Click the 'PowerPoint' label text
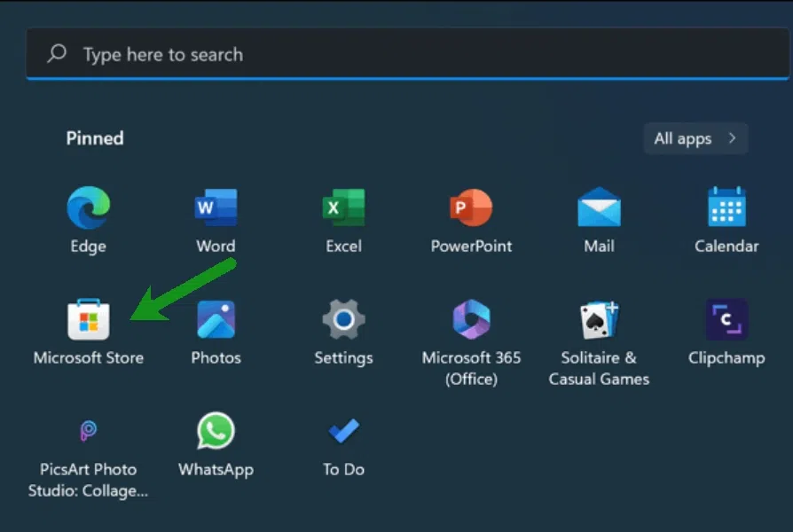Viewport: 793px width, 532px height. tap(471, 246)
